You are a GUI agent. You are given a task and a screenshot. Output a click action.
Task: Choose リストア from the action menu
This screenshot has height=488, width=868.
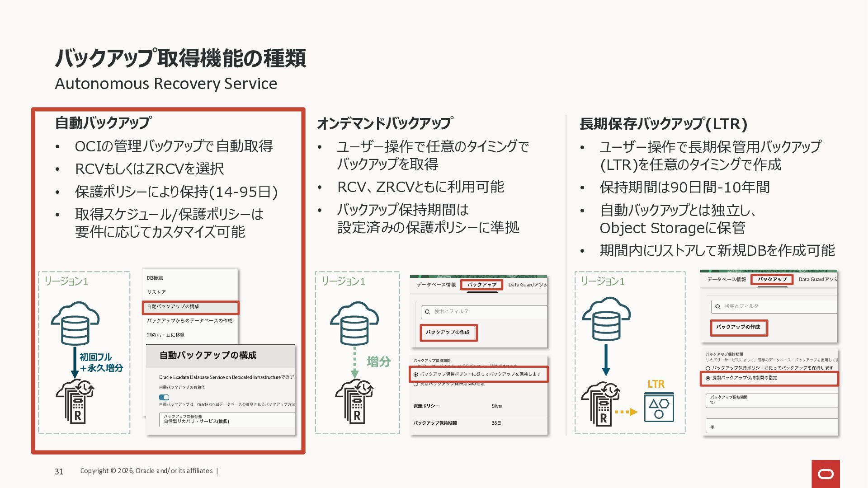tap(156, 292)
